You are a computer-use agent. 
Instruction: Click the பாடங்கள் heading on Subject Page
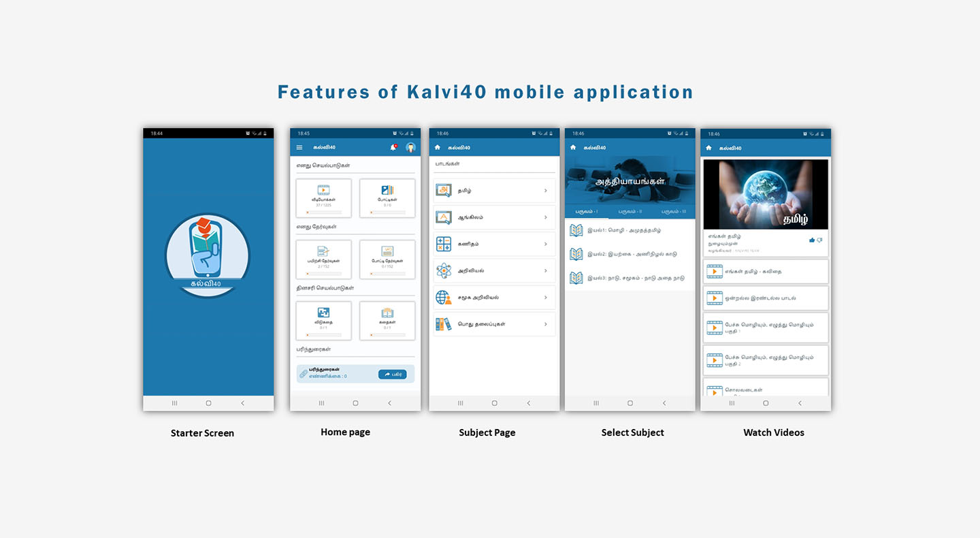pos(448,164)
